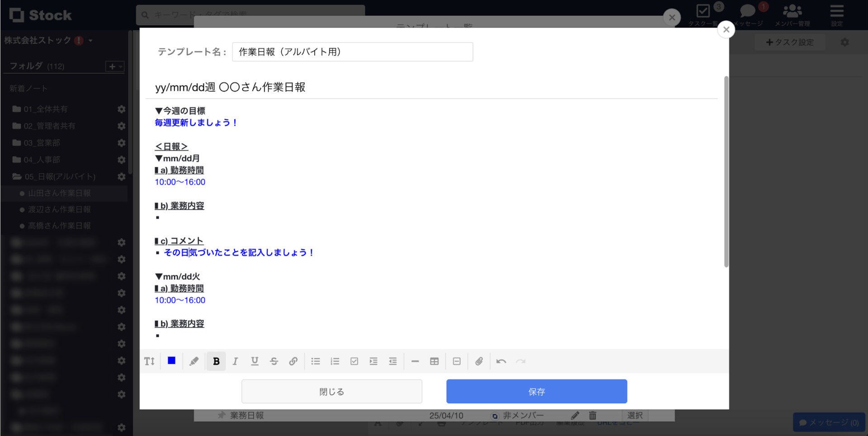
Task: Open the text size tool
Action: 150,361
